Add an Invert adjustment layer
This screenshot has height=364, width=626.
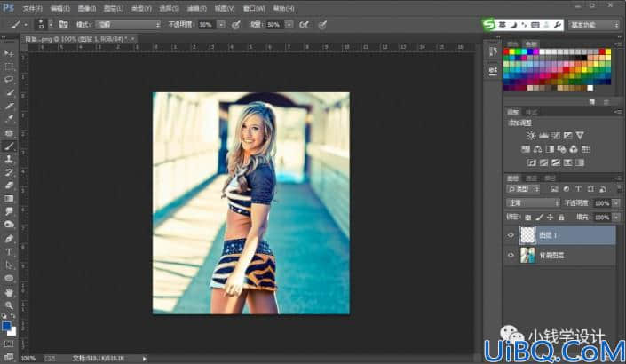[532, 162]
